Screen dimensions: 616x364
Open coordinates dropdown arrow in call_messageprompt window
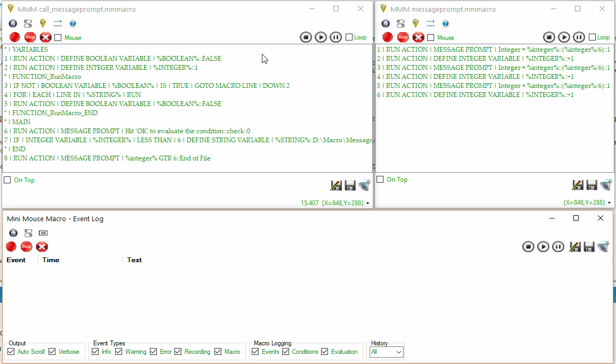tap(367, 204)
